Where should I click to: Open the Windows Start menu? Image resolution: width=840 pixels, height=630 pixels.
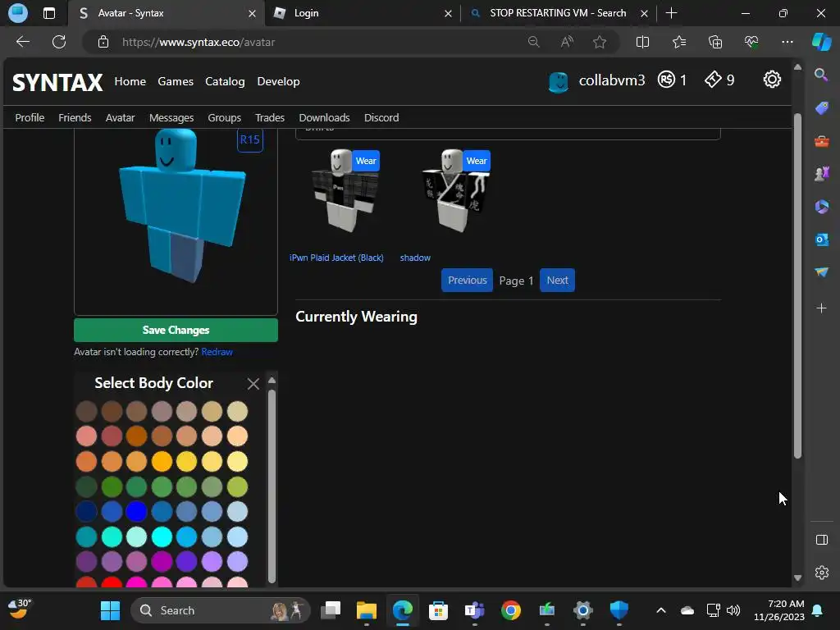(x=111, y=610)
